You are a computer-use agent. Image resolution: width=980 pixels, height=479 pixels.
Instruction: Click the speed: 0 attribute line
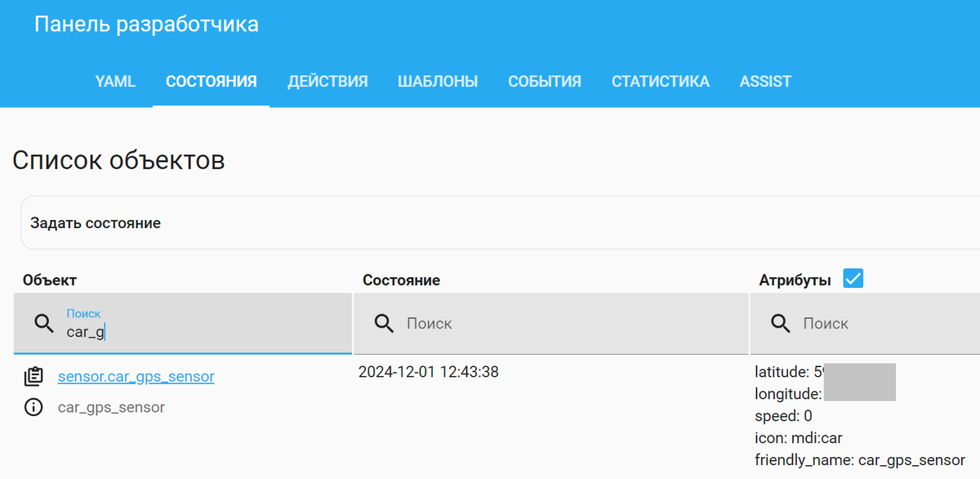(783, 416)
